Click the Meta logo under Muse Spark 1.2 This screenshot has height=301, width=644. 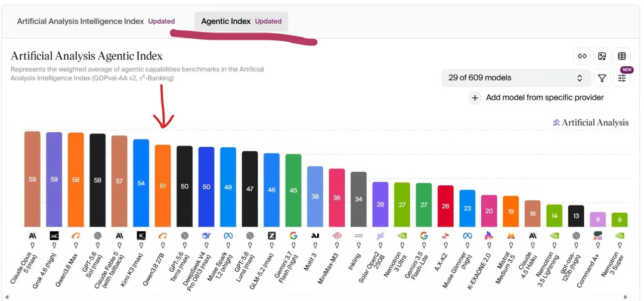(x=228, y=235)
